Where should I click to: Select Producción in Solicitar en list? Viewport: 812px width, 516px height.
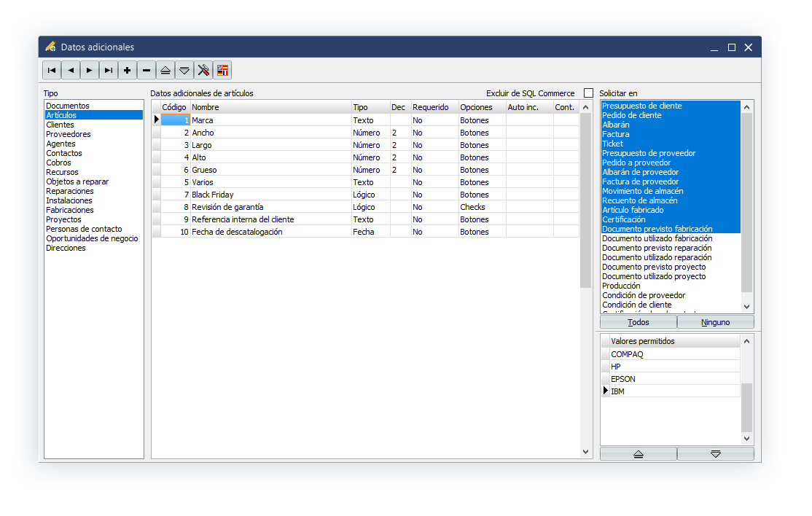point(621,286)
